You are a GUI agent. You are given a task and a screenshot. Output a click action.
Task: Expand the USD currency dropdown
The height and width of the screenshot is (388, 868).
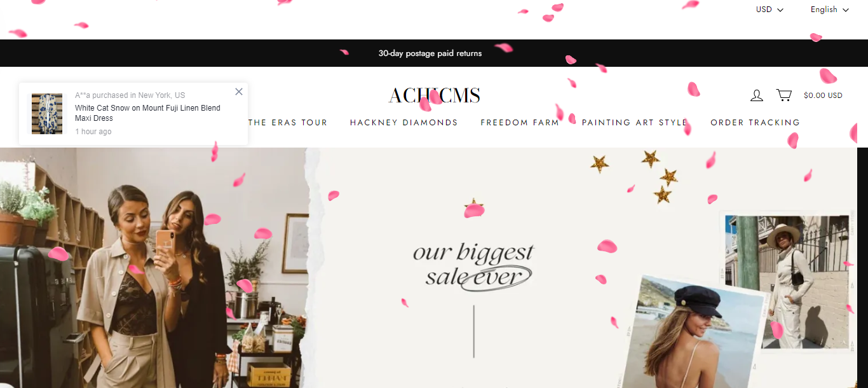770,10
